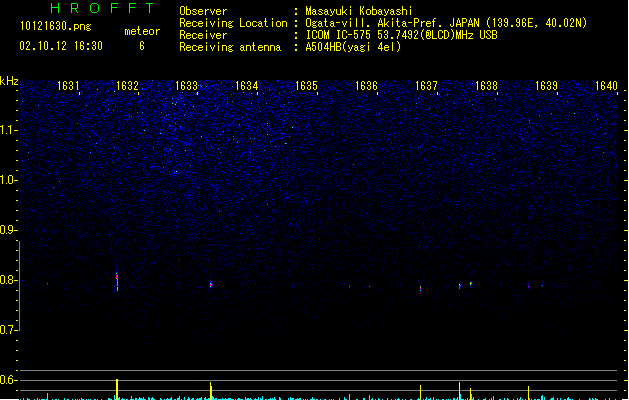Screen dimensions: 629x400
Task: Click the 1631 time axis label
Action: pos(68,86)
